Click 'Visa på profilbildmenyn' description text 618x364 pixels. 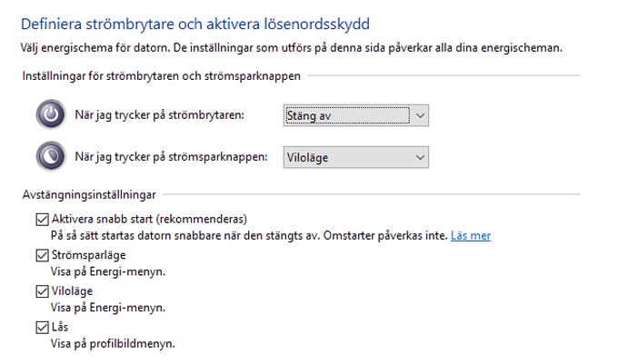[x=113, y=343]
